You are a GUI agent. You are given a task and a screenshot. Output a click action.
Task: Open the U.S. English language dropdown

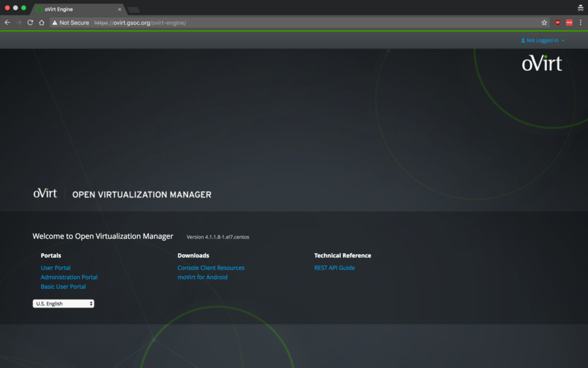coord(64,304)
